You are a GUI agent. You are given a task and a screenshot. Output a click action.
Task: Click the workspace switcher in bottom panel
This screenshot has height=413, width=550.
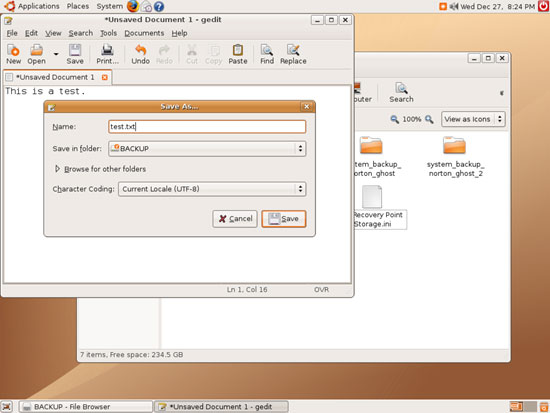(523, 407)
